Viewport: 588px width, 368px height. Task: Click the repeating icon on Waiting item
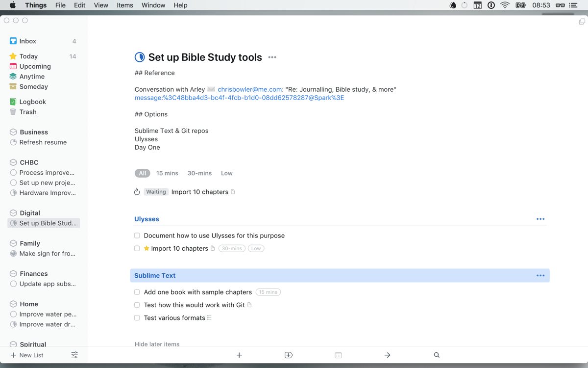click(137, 192)
